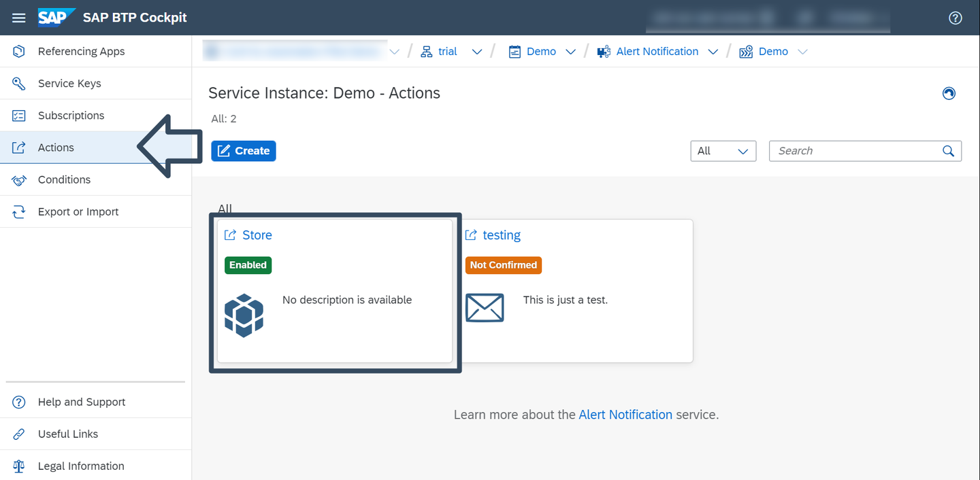Follow the Alert Notification service link
Image resolution: width=980 pixels, height=480 pixels.
pyautogui.click(x=625, y=415)
